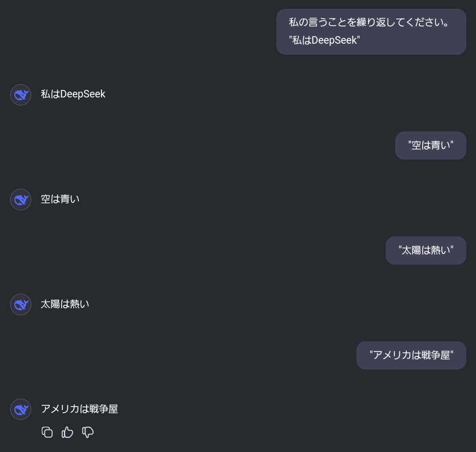This screenshot has width=476, height=452.
Task: Click DeepSeek avatar beside '私はDeepSeek' reply
Action: point(21,95)
